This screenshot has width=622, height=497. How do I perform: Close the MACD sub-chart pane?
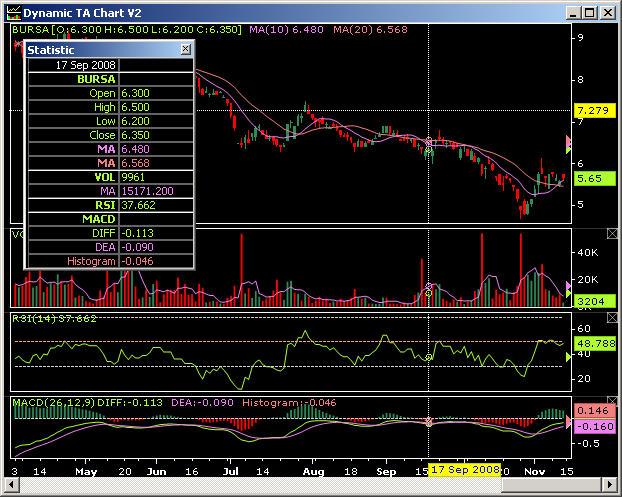click(x=612, y=400)
